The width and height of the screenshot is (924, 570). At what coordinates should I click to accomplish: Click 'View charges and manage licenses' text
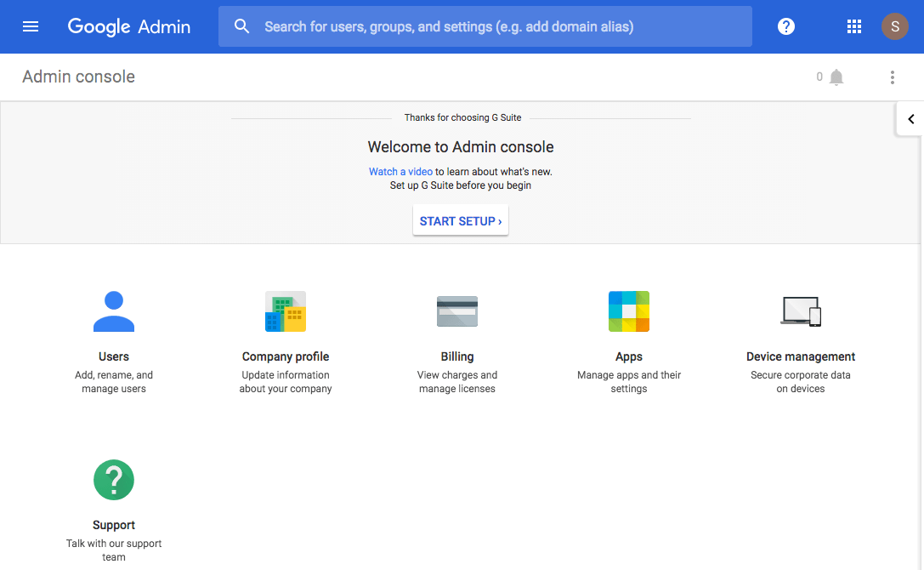click(x=457, y=382)
